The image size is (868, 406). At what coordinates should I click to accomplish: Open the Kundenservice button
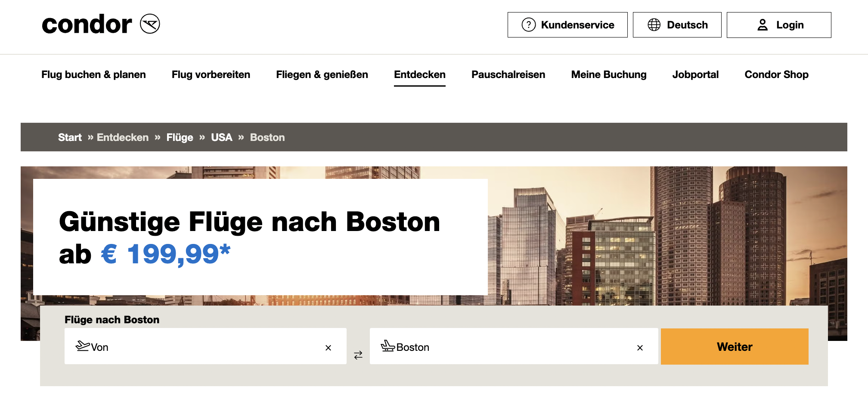pos(567,25)
